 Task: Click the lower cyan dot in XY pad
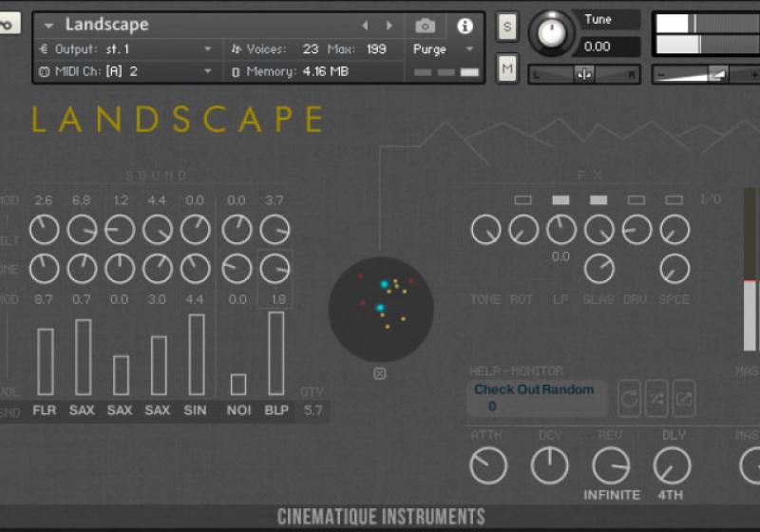coord(380,308)
